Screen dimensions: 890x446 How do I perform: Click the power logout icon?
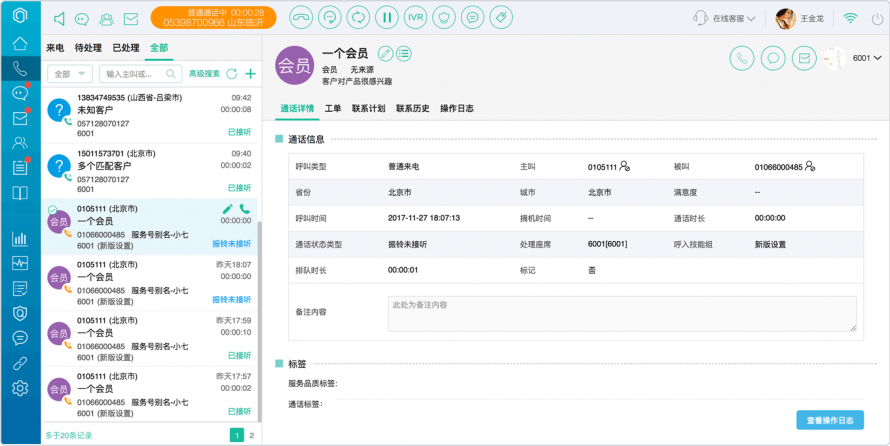pos(877,19)
